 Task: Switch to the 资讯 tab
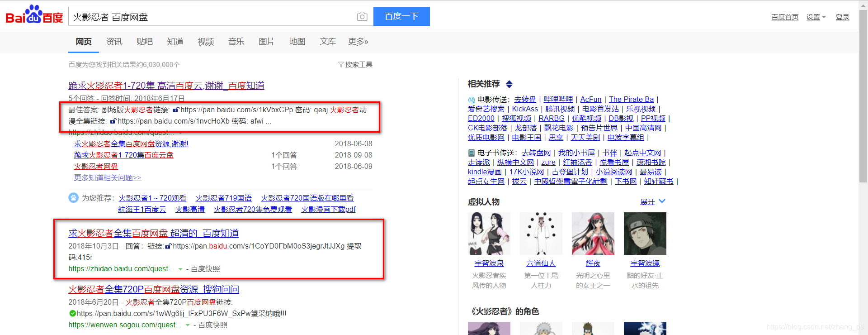pyautogui.click(x=114, y=42)
